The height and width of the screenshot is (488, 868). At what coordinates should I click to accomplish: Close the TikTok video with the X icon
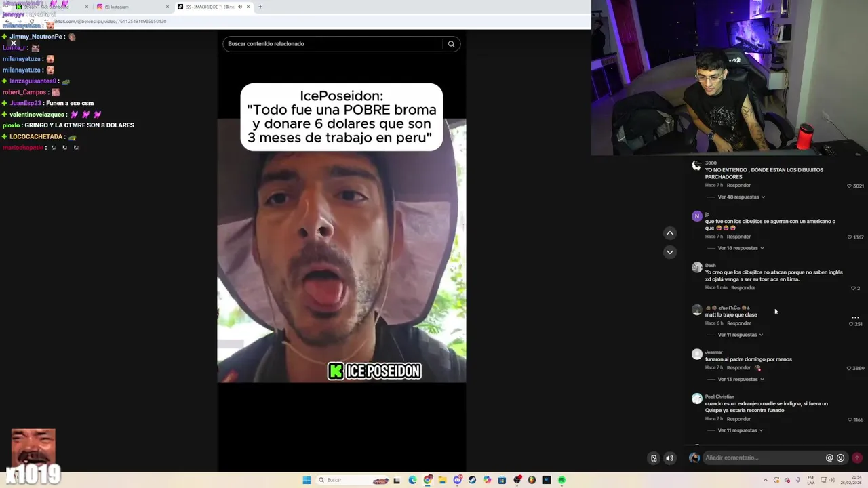13,43
